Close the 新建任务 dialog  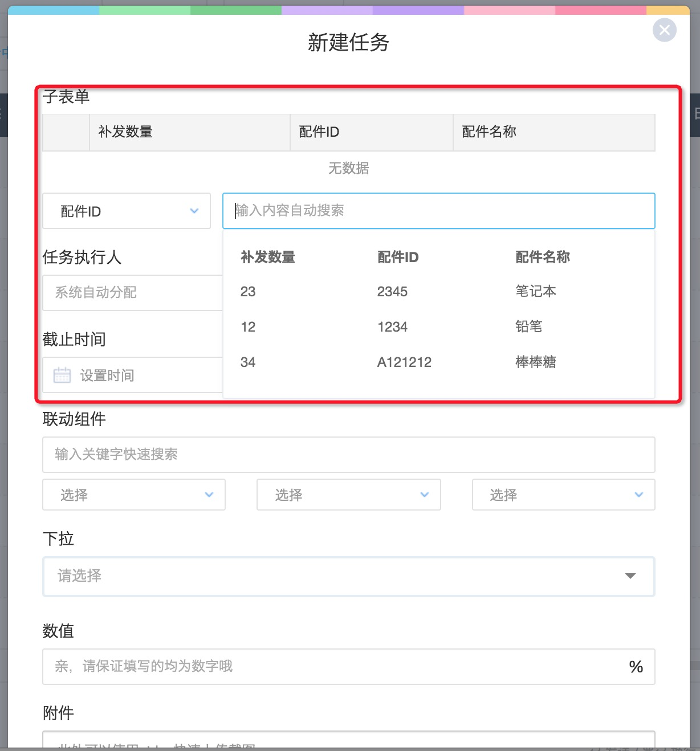coord(664,30)
